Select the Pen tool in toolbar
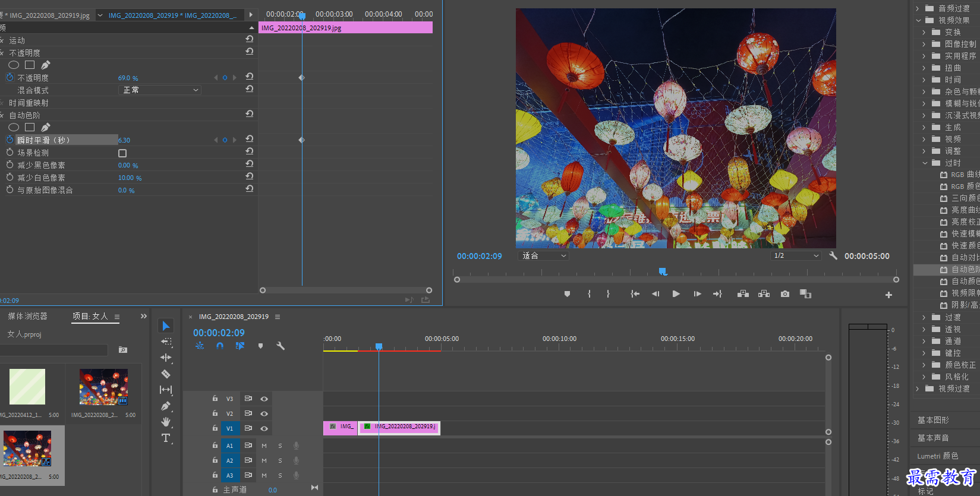 166,406
